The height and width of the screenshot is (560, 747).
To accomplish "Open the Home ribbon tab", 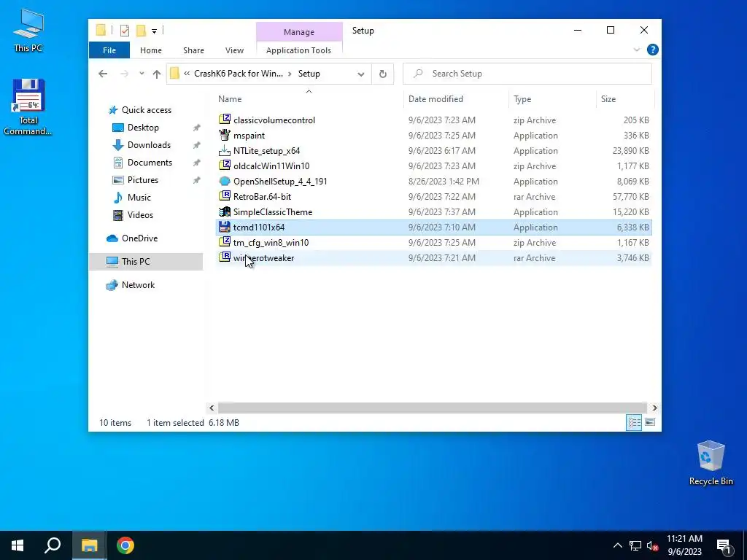I will pos(151,50).
